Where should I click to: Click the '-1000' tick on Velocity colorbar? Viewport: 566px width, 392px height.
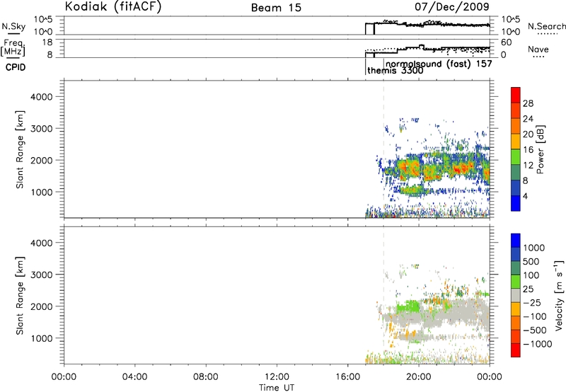click(537, 344)
